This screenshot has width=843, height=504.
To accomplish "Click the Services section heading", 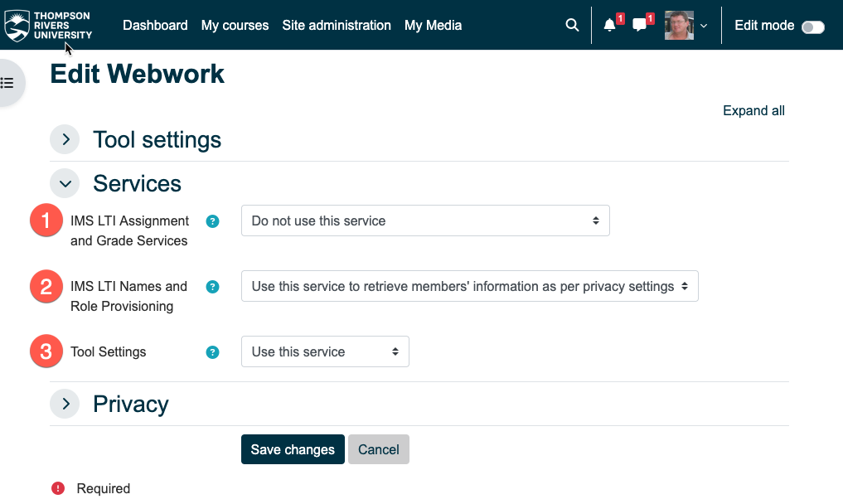I will (137, 183).
